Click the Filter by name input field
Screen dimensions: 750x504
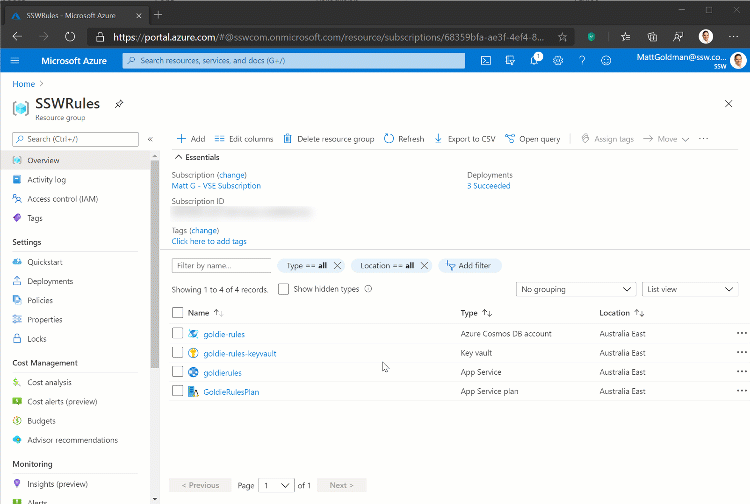click(221, 265)
